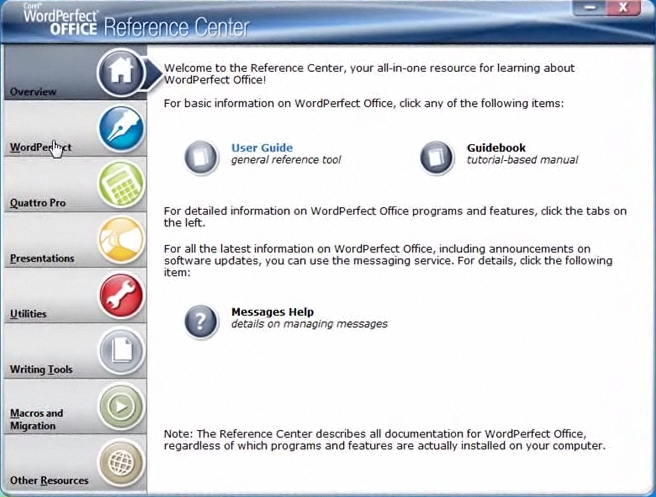Click the Other Resources globe icon
Screen dimensions: 656x497
(x=121, y=463)
